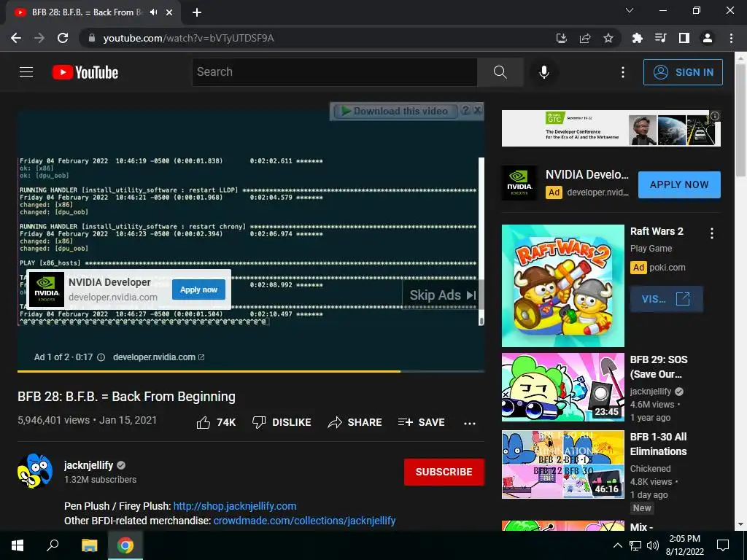Image resolution: width=747 pixels, height=560 pixels.
Task: Click Apply now on NVIDIA video overlay
Action: [x=198, y=289]
